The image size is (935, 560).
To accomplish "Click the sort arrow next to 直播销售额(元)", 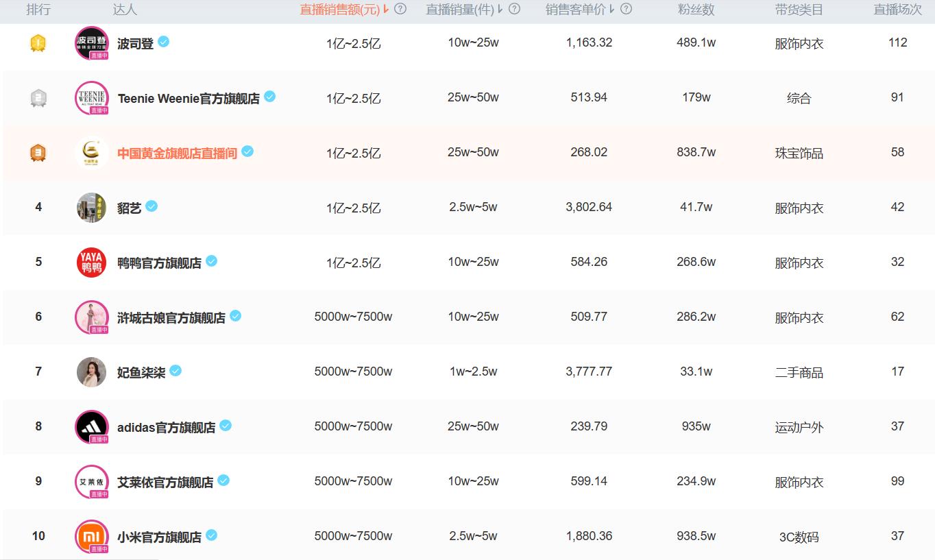I will click(x=387, y=10).
